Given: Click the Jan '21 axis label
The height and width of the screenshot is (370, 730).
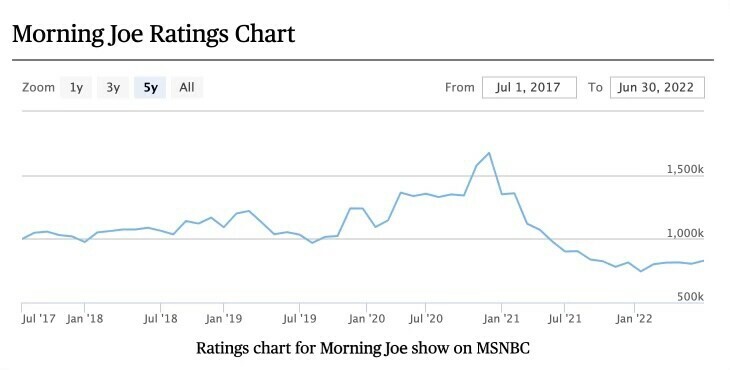Looking at the screenshot, I should 501,319.
